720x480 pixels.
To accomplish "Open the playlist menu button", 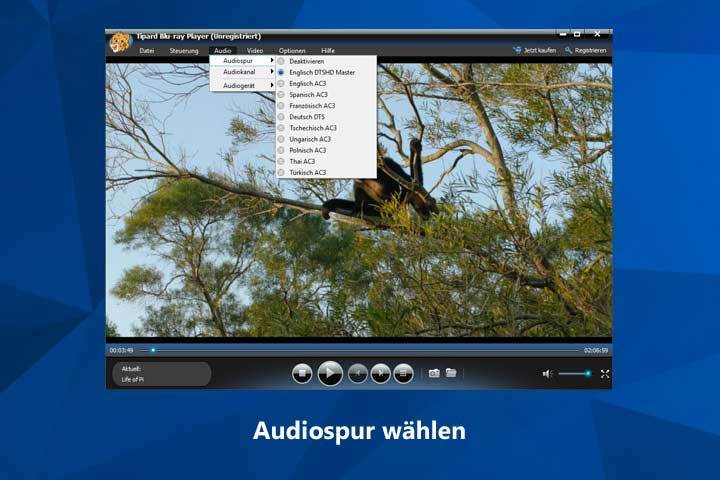I will tap(403, 373).
